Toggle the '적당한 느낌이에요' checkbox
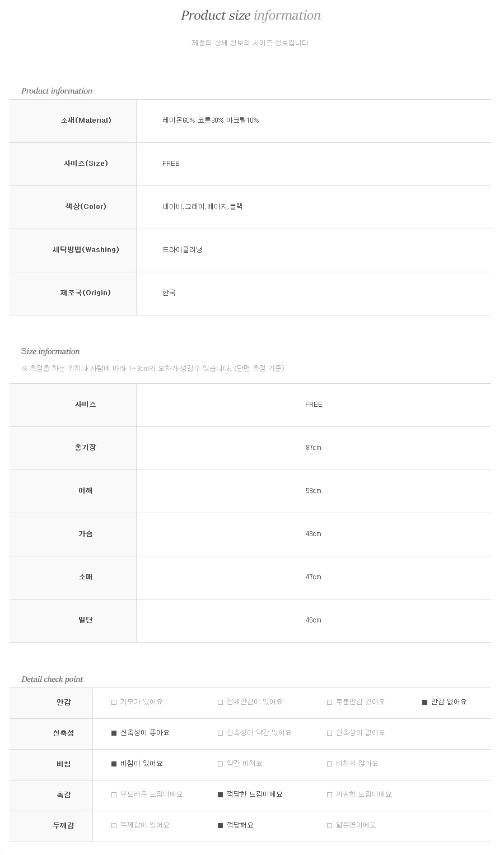Image resolution: width=504 pixels, height=855 pixels. [x=221, y=794]
